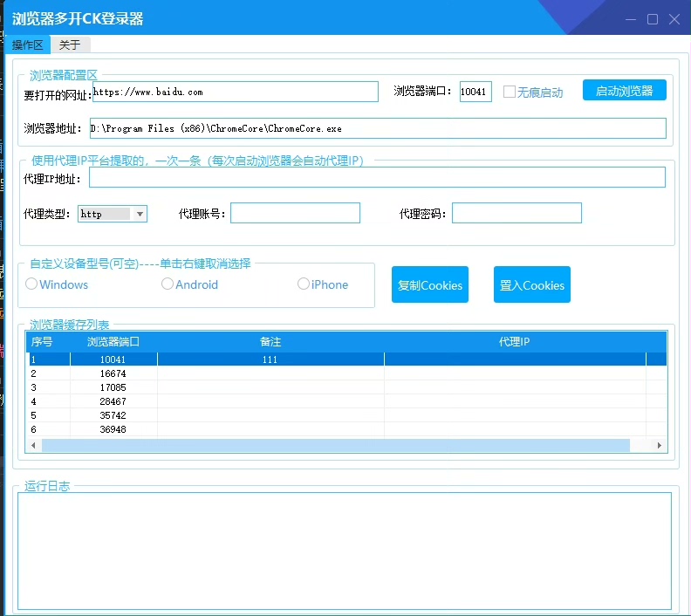Focus the 代理IP地址 input field
This screenshot has height=616, width=691.
377,178
